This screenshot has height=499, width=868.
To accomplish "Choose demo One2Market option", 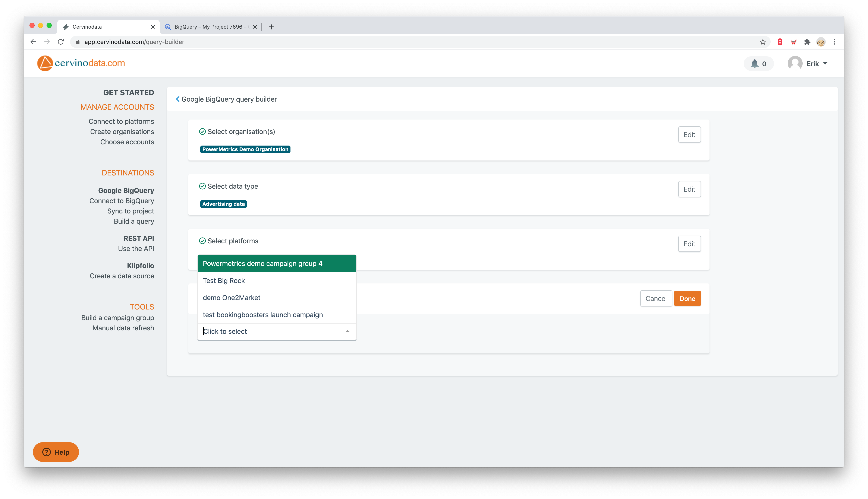I will (x=277, y=298).
